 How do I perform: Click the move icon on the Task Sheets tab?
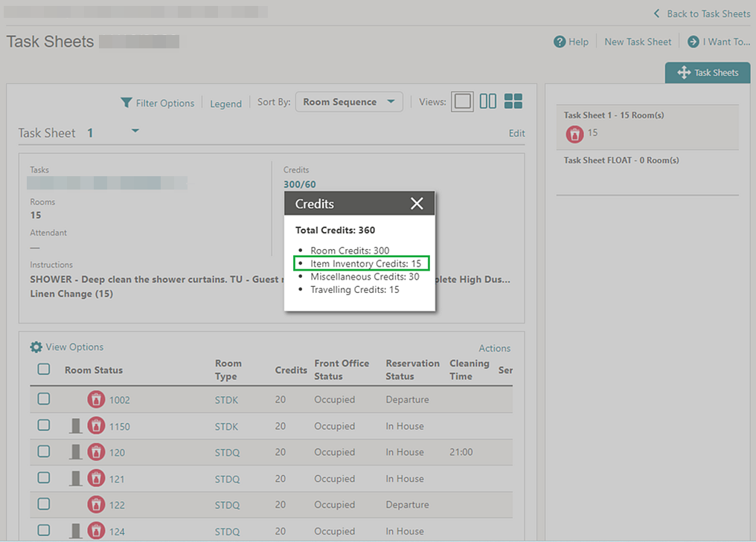[684, 73]
